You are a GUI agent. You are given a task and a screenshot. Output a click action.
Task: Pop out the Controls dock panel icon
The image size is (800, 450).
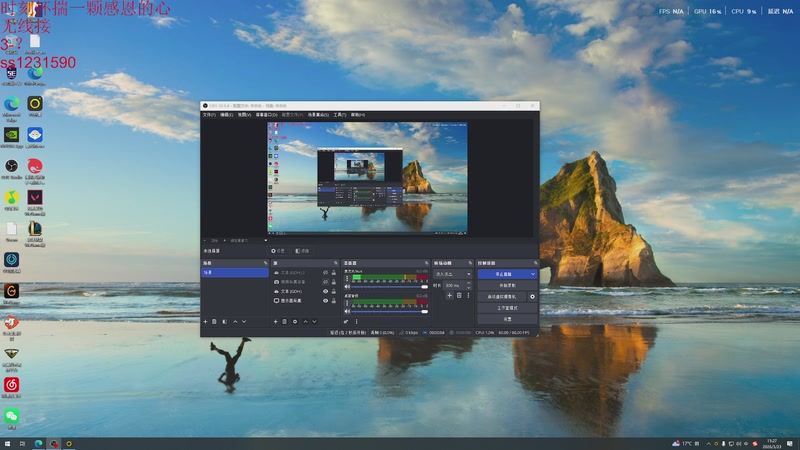[536, 263]
